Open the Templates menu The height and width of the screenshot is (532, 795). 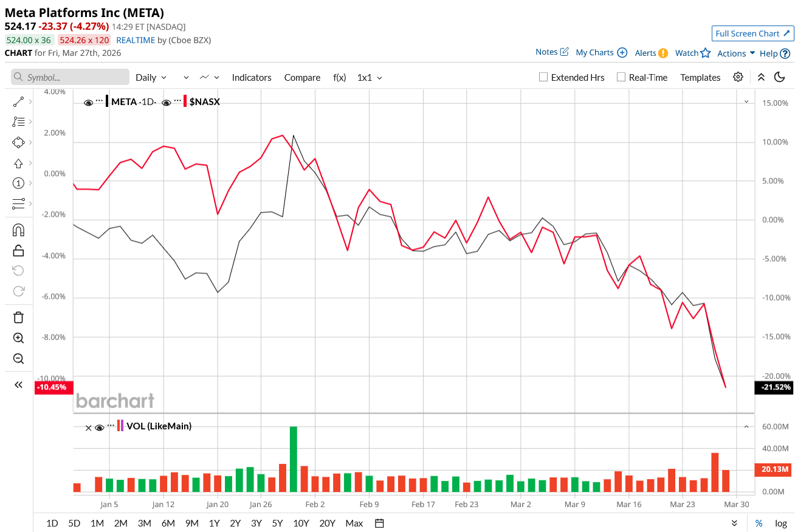700,77
